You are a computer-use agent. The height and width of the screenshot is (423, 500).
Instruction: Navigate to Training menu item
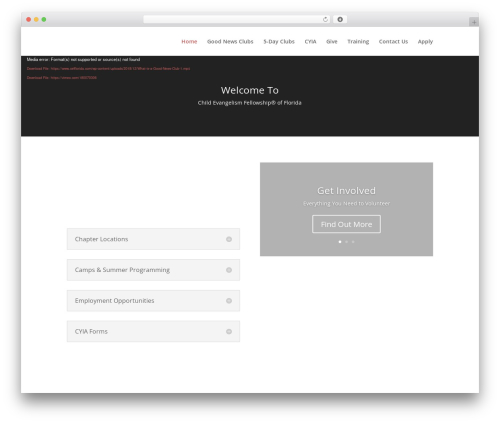pyautogui.click(x=358, y=41)
